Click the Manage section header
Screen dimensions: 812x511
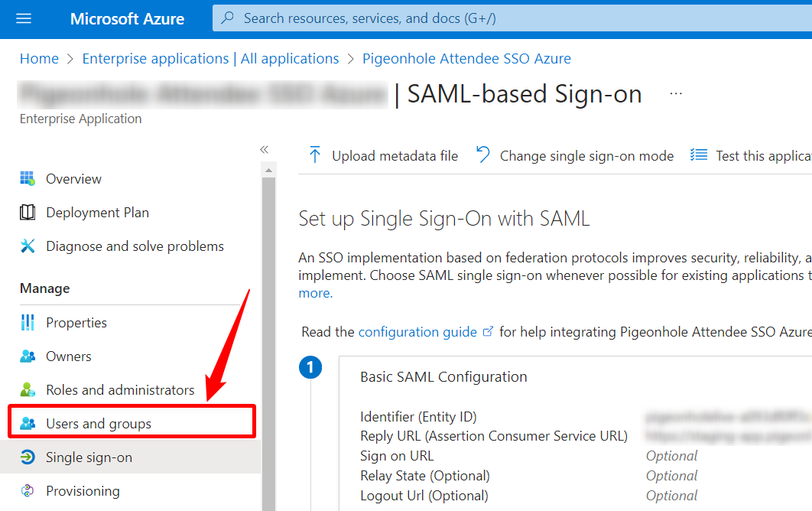45,288
